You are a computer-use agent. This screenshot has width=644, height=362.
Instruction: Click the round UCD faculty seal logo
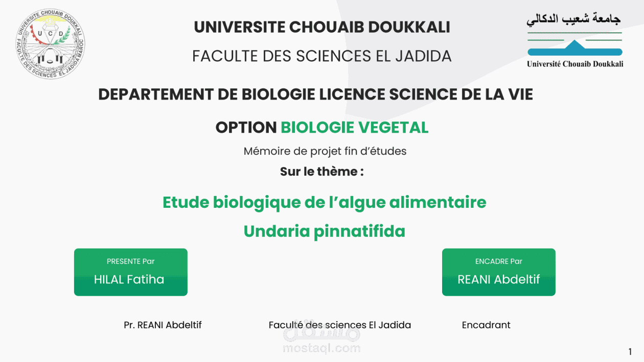click(x=51, y=44)
